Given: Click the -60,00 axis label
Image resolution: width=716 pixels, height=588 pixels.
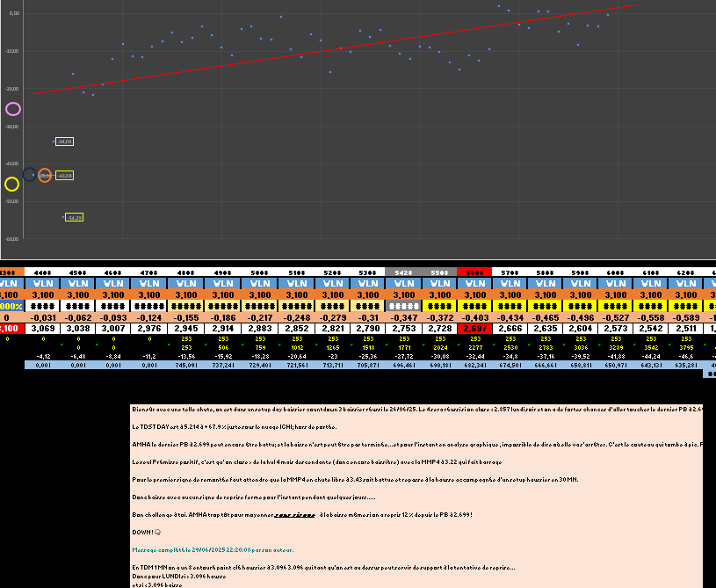Looking at the screenshot, I should coord(12,239).
